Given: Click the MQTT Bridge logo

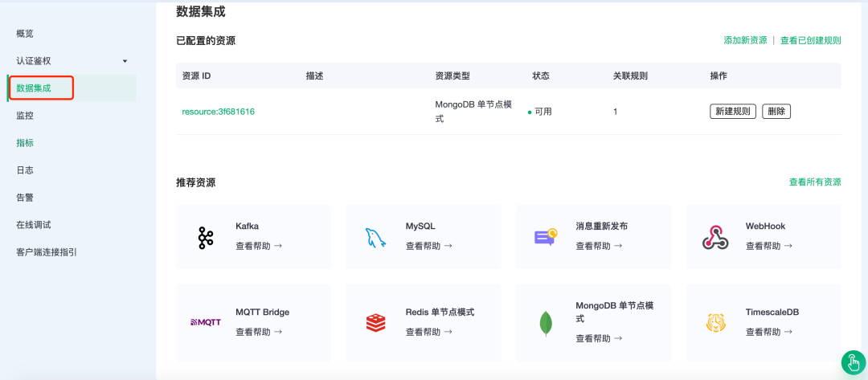Looking at the screenshot, I should click(x=206, y=322).
